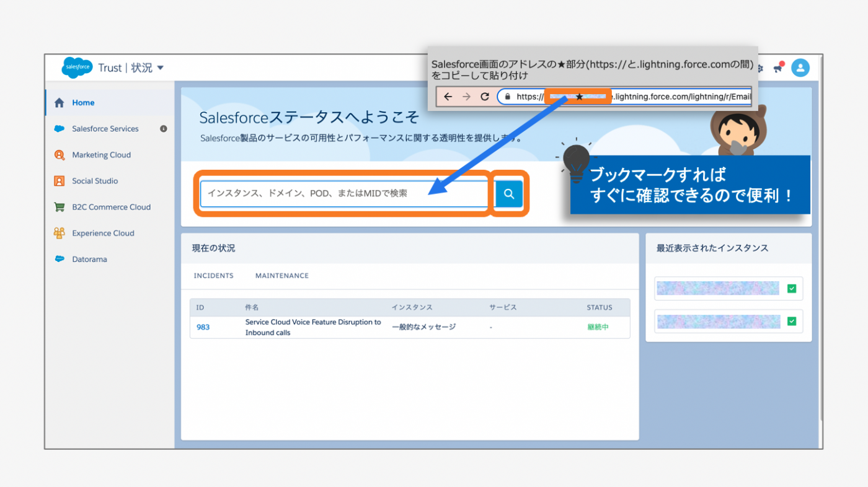Open Marketing Cloud via its sidebar icon
Image resolution: width=868 pixels, height=487 pixels.
(x=60, y=155)
